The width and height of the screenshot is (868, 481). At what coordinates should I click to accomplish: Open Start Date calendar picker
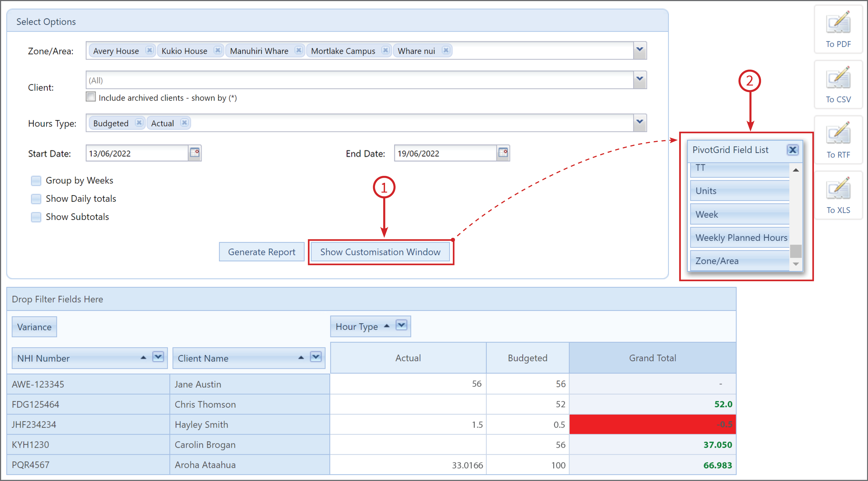(195, 153)
